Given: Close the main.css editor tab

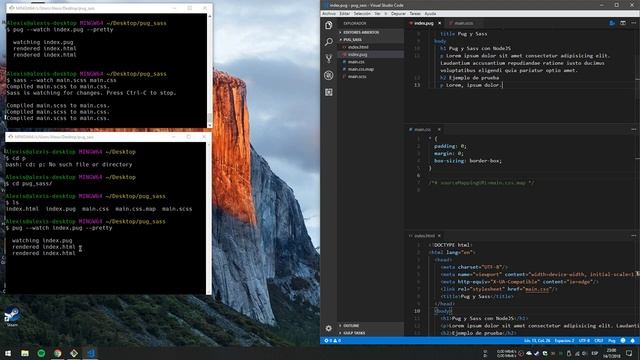Looking at the screenshot, I should tap(439, 129).
